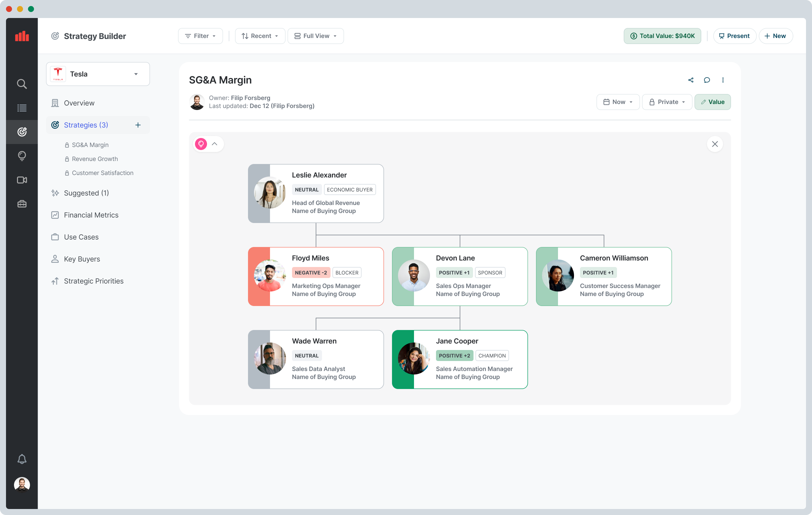Open the Filter dropdown

coord(200,36)
